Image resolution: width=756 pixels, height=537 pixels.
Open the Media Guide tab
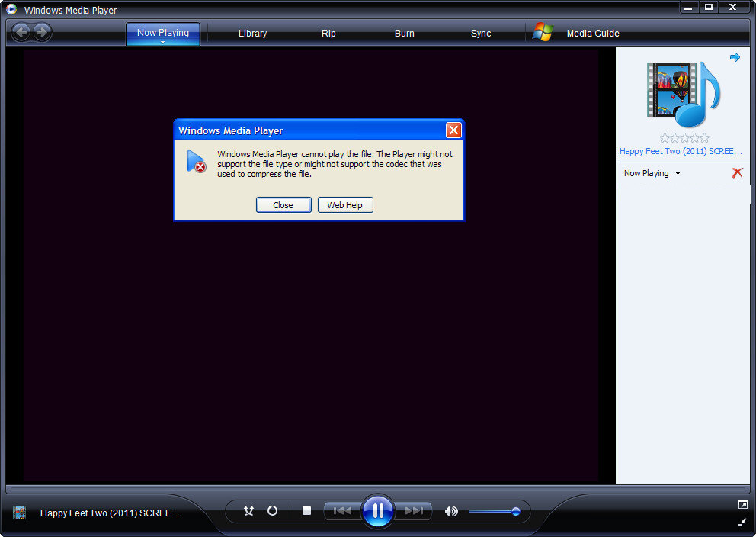point(593,34)
